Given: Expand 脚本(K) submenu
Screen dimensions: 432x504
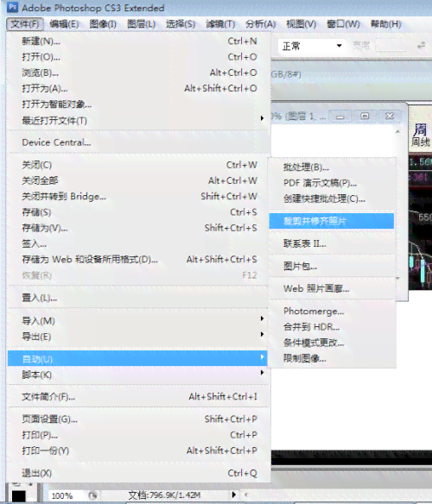Looking at the screenshot, I should 138,375.
